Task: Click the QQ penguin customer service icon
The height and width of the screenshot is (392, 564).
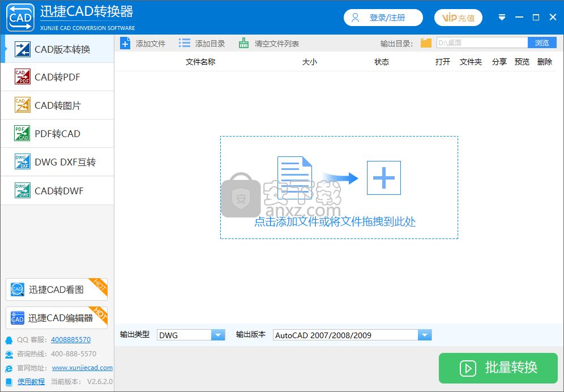Action: (x=9, y=340)
